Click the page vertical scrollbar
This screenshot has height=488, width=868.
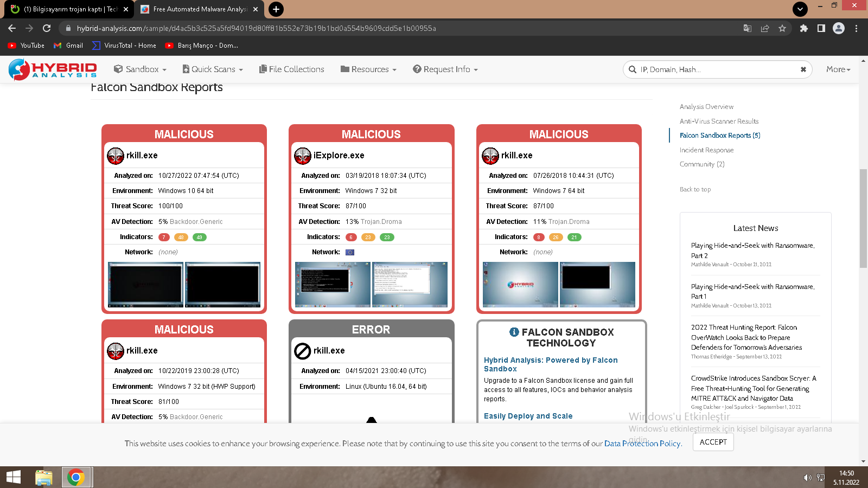coord(863,219)
